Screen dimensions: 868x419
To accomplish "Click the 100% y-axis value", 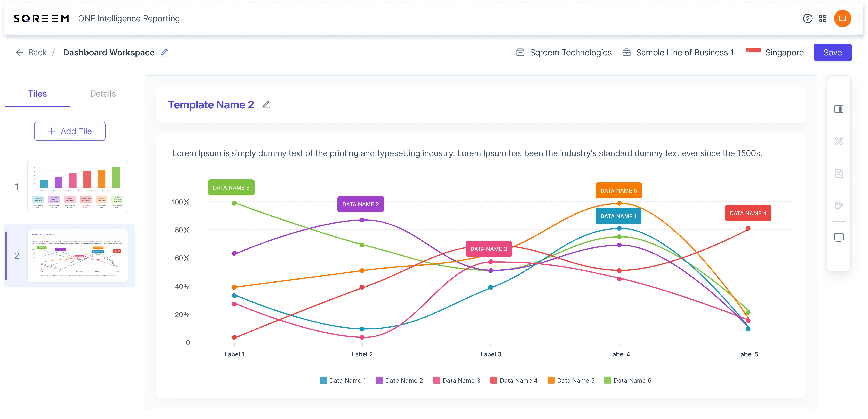I will tap(180, 202).
